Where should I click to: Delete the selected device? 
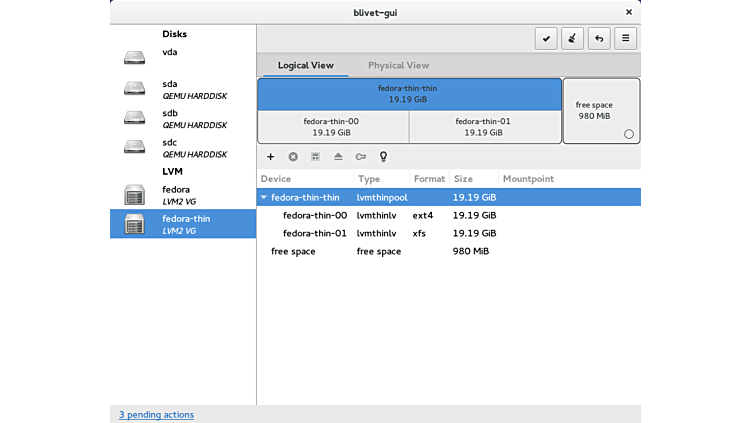click(x=293, y=157)
